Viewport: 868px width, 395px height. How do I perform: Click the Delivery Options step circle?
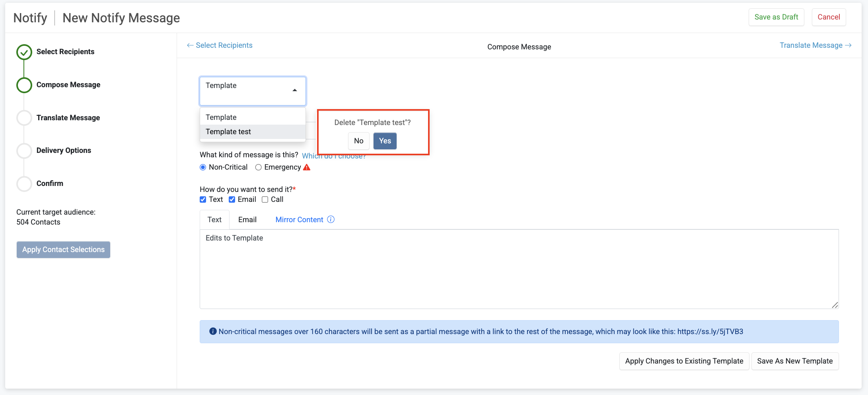click(24, 151)
